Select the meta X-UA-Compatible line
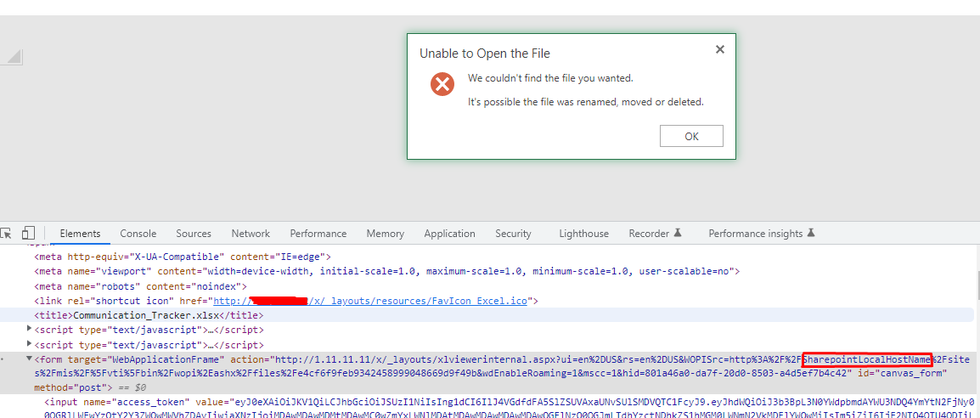The image size is (980, 418). click(x=183, y=257)
